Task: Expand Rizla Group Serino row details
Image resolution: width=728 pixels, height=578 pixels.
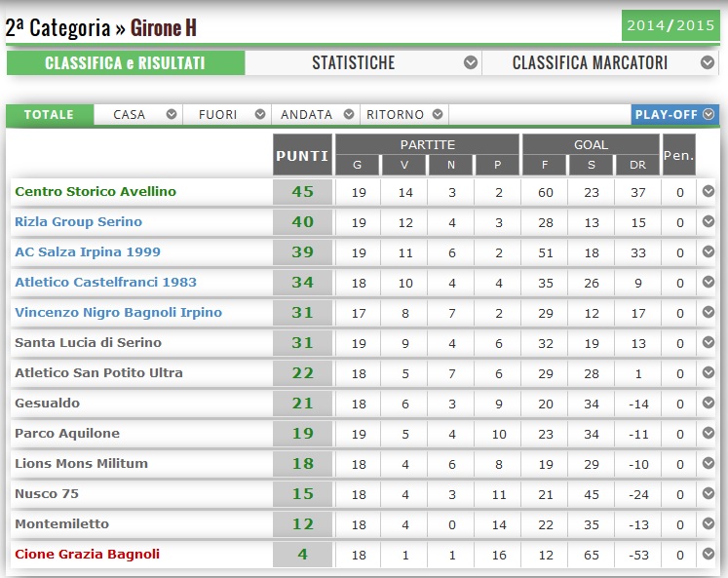Action: pos(709,221)
